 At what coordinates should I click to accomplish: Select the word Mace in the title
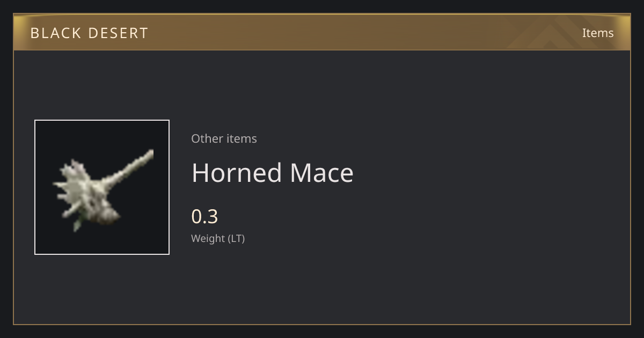click(x=322, y=173)
